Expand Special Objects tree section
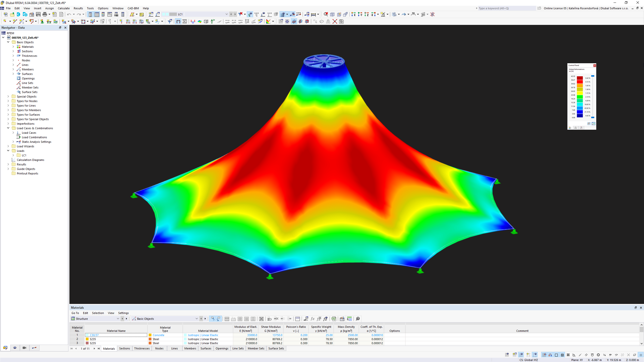 click(x=8, y=96)
